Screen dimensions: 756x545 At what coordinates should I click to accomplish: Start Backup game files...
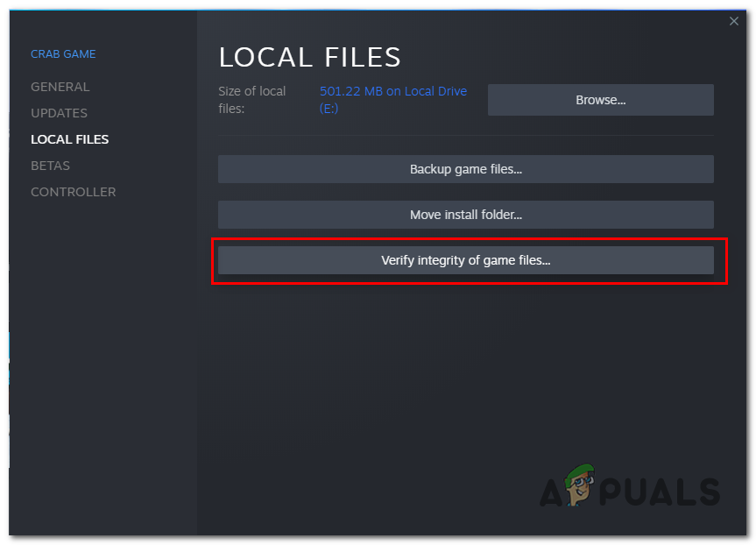(x=466, y=169)
